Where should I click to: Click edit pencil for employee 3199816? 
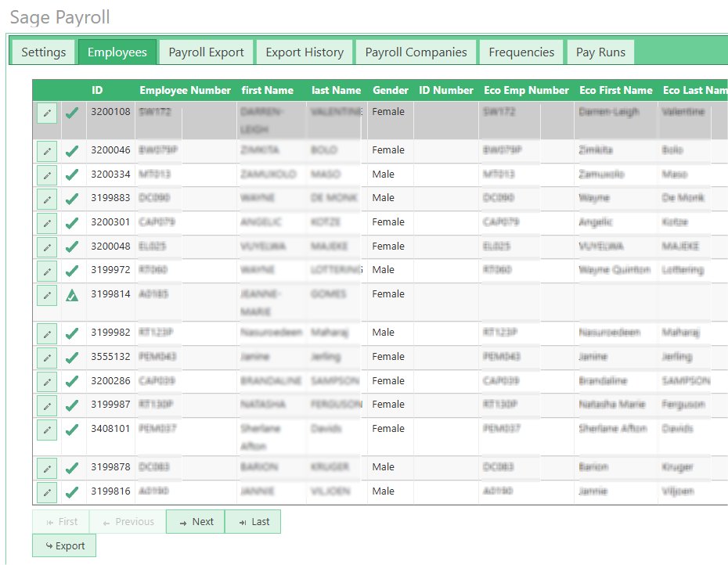point(47,492)
